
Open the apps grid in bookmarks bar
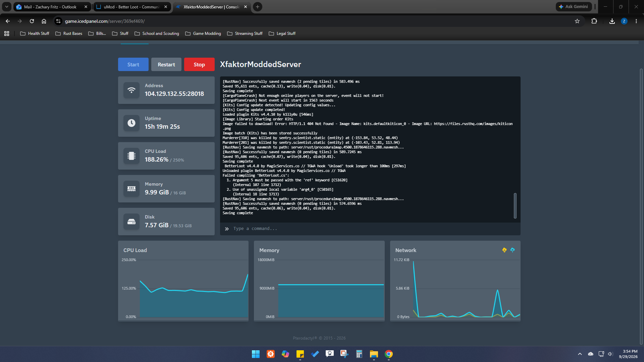pos(7,34)
